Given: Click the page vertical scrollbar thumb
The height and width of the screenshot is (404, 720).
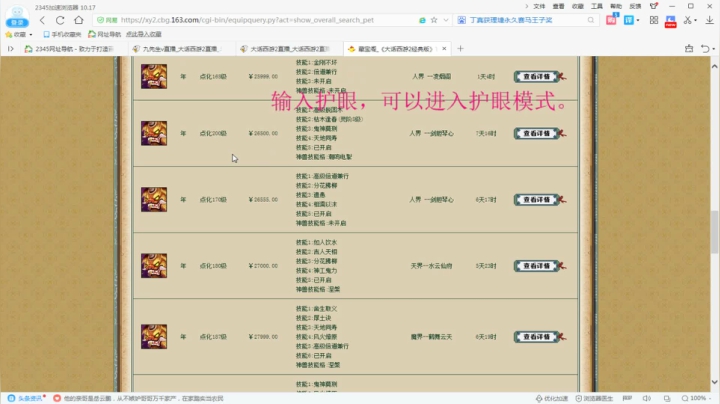Looking at the screenshot, I should click(714, 232).
